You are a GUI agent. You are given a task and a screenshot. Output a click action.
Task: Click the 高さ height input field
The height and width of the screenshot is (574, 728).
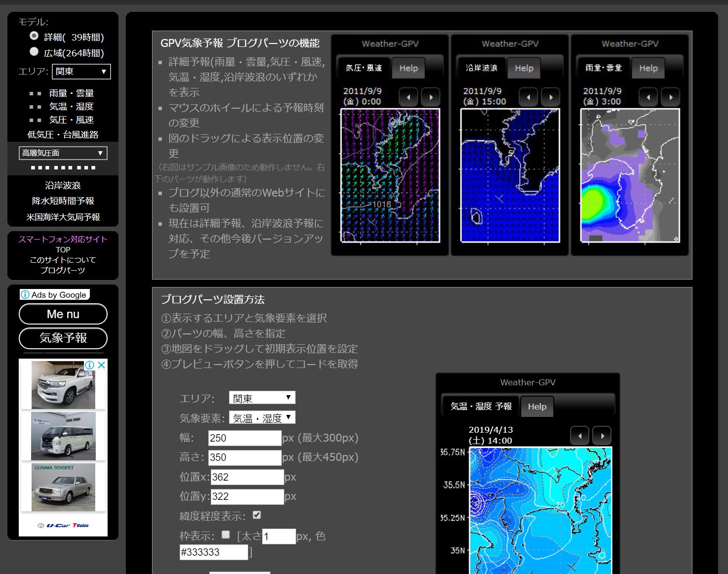pos(245,457)
